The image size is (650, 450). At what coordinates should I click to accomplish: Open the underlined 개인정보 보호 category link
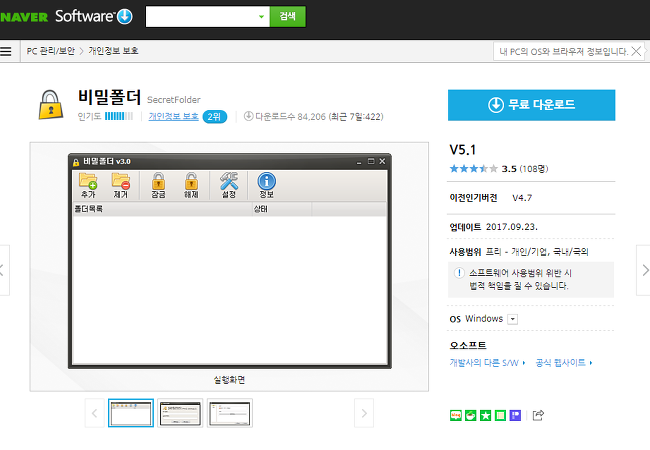click(174, 116)
